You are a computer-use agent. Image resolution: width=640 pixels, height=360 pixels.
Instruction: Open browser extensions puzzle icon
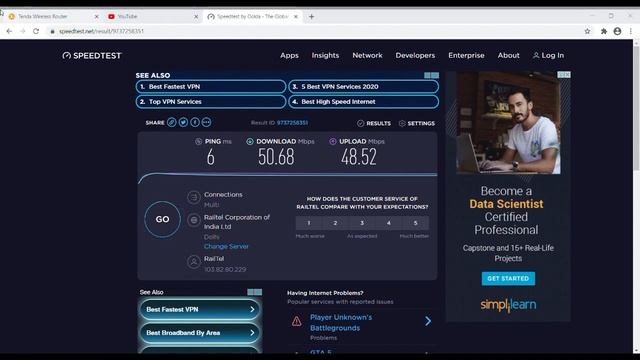click(x=604, y=31)
